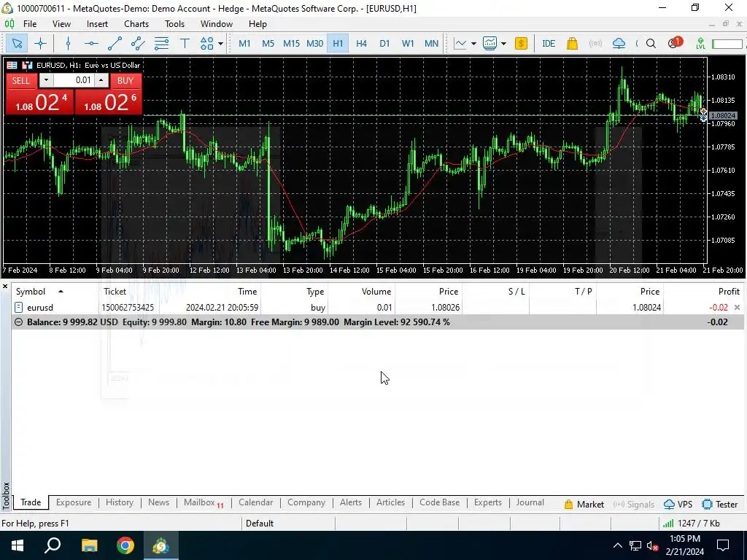Open the Signals icon in toolbar
The image size is (747, 560).
(x=595, y=44)
